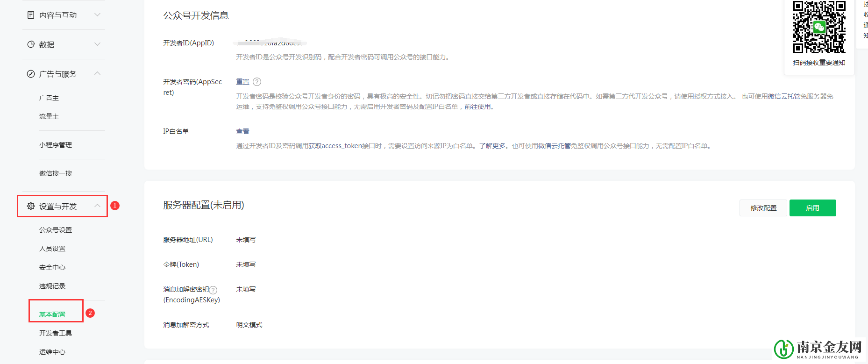Open 流量主 in the sidebar

49,116
